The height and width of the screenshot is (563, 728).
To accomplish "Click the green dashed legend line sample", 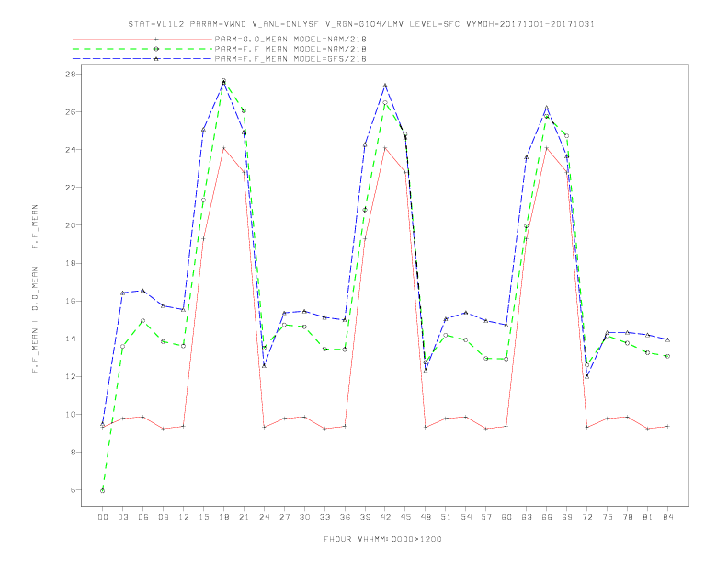I will (x=142, y=49).
